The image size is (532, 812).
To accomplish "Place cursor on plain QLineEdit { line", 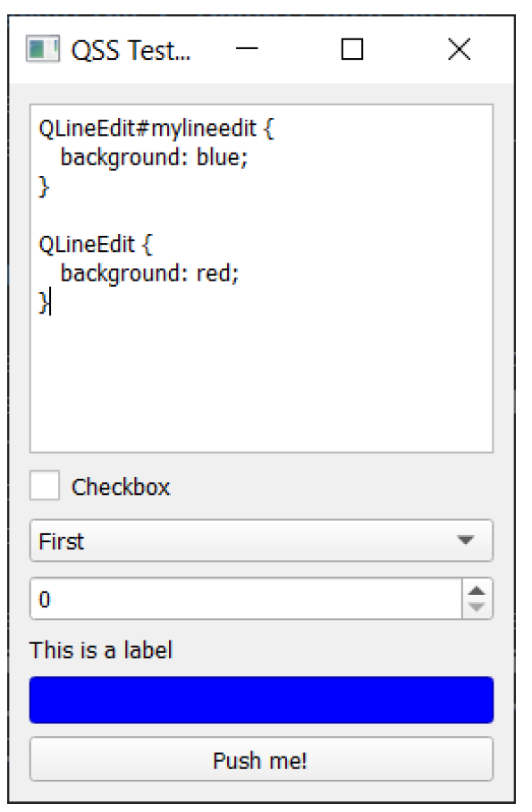I will [96, 245].
